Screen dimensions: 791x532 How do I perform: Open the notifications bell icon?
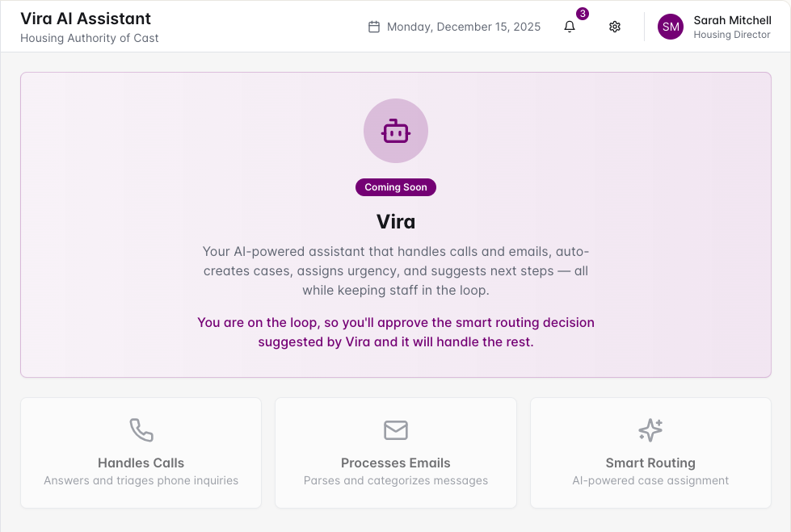tap(569, 27)
